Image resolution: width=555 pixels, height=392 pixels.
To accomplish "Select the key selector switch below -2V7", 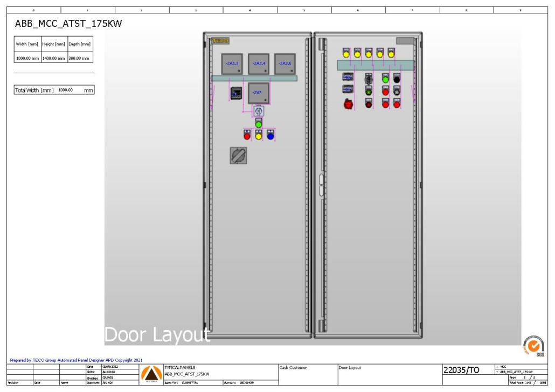I will (259, 111).
